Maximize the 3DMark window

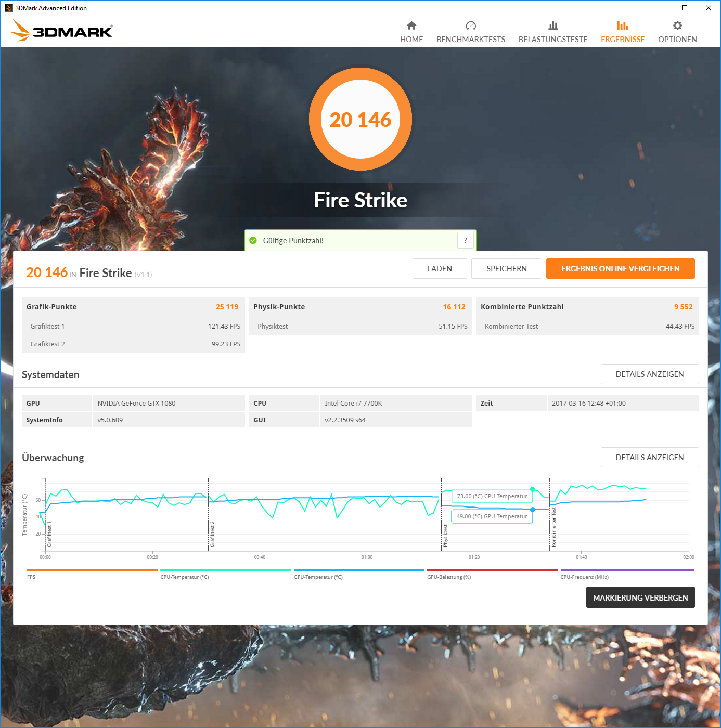[x=685, y=8]
